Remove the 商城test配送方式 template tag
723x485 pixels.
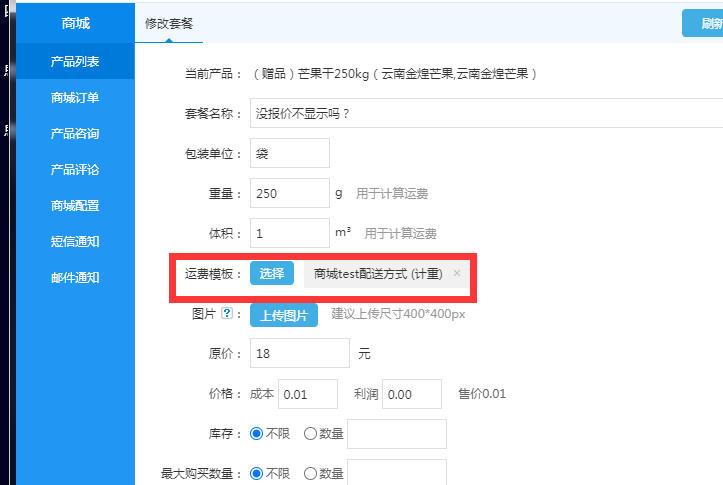(x=457, y=273)
